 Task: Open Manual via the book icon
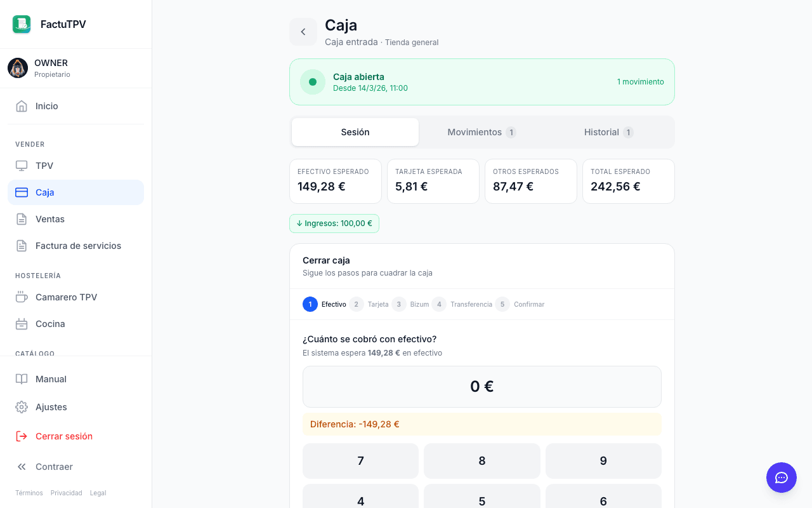[x=22, y=379]
